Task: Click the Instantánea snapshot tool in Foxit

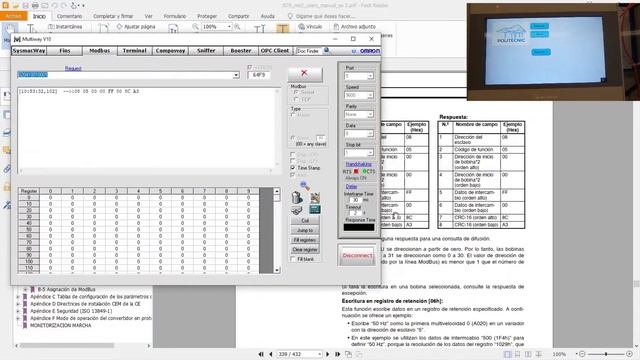Action: click(x=65, y=27)
